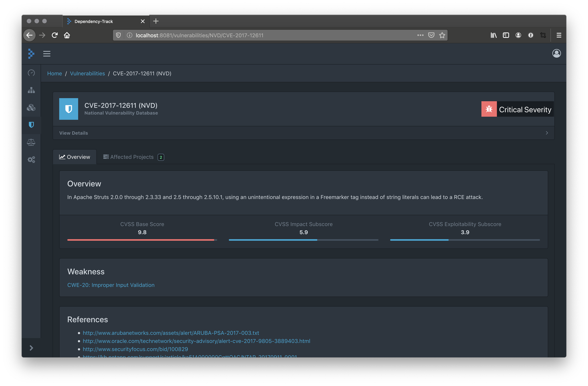The image size is (588, 386).
Task: Click the browser forward button
Action: (x=42, y=35)
